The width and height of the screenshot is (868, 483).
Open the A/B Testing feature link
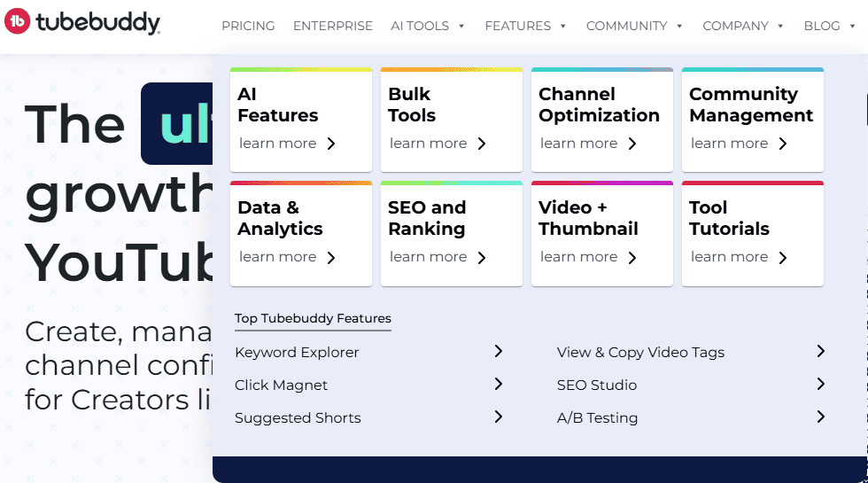tap(597, 417)
